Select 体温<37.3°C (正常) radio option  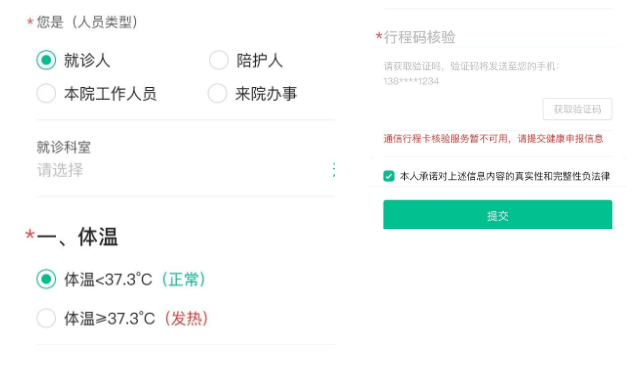point(46,279)
